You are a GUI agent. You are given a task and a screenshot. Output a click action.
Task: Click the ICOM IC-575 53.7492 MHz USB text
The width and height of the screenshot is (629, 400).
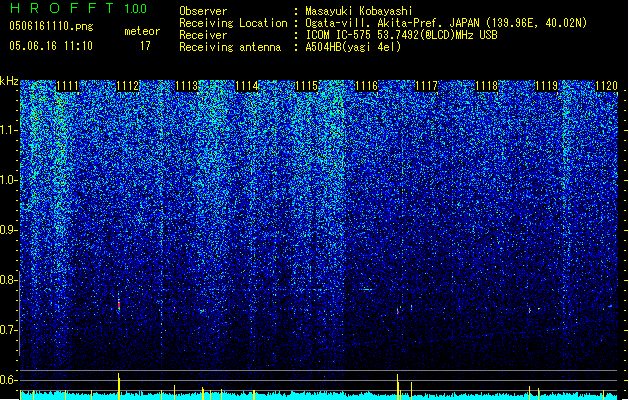pos(401,35)
